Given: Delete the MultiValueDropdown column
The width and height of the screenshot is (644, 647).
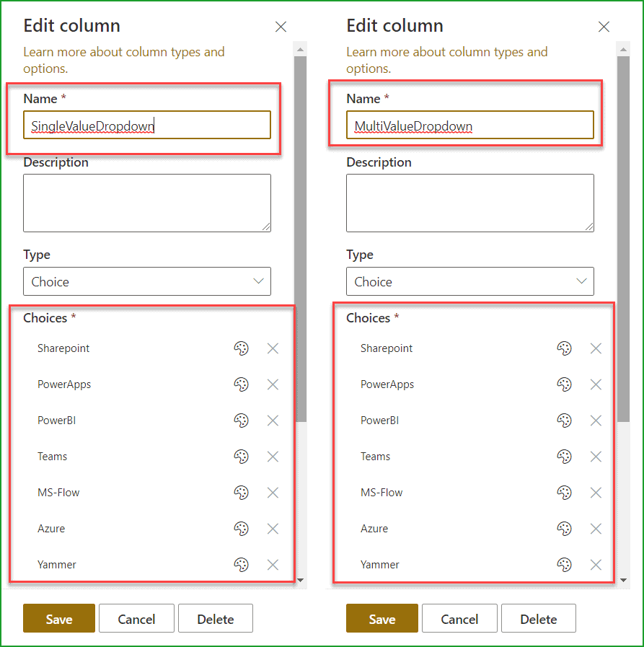Looking at the screenshot, I should click(539, 618).
